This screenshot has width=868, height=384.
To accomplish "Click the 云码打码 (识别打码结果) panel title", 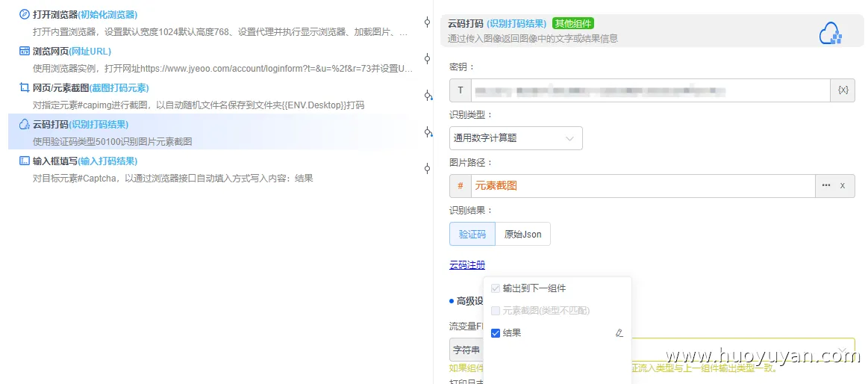I will click(x=497, y=23).
